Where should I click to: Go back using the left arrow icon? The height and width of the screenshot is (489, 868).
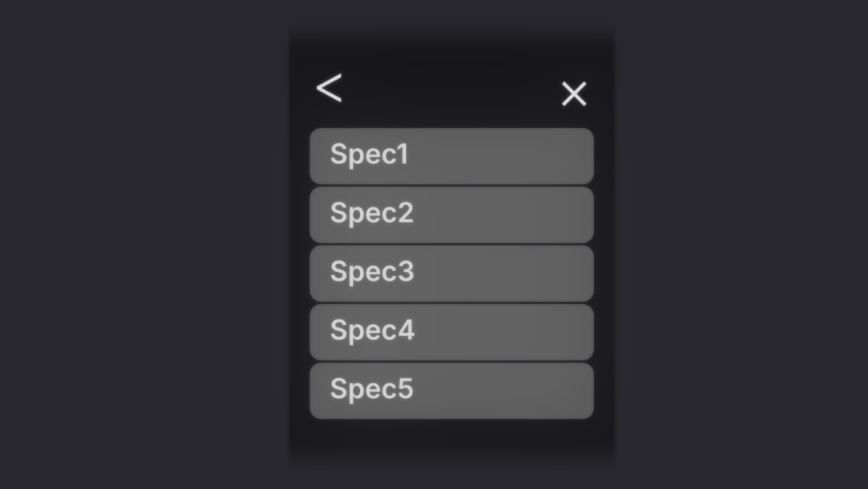coord(329,88)
